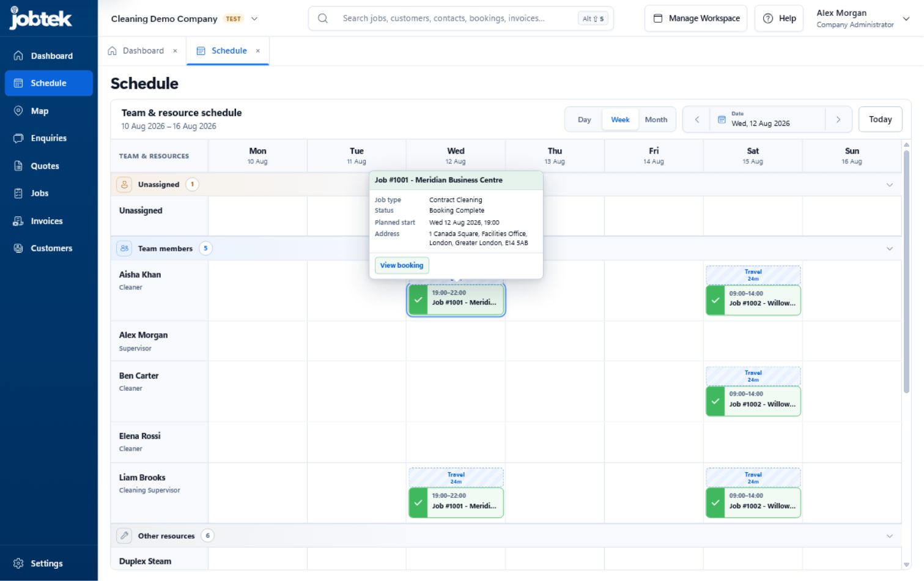Open Settings at sidebar bottom
The width and height of the screenshot is (924, 581).
(x=49, y=563)
